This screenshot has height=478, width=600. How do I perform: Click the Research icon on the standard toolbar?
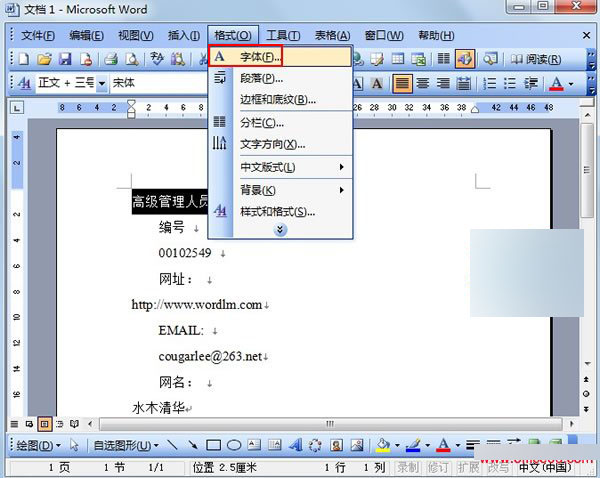(x=178, y=59)
